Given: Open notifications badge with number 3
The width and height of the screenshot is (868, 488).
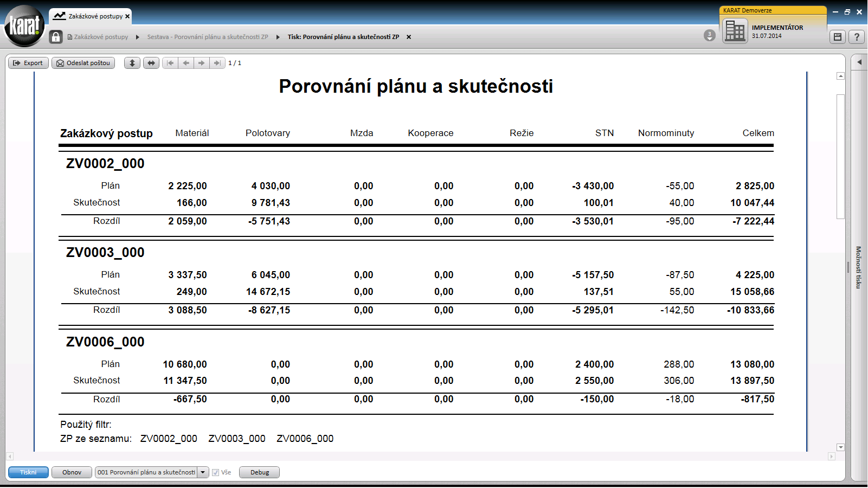Looking at the screenshot, I should pyautogui.click(x=710, y=35).
